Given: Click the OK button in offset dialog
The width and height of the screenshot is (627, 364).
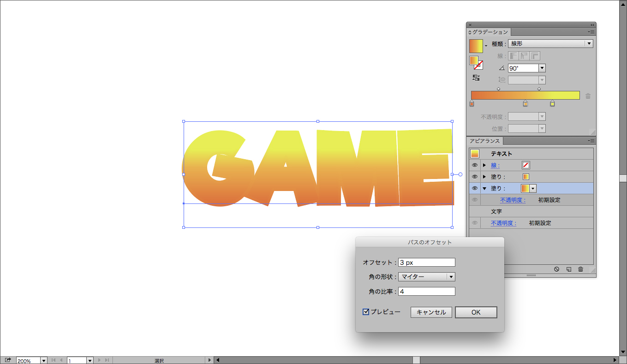Looking at the screenshot, I should (476, 312).
